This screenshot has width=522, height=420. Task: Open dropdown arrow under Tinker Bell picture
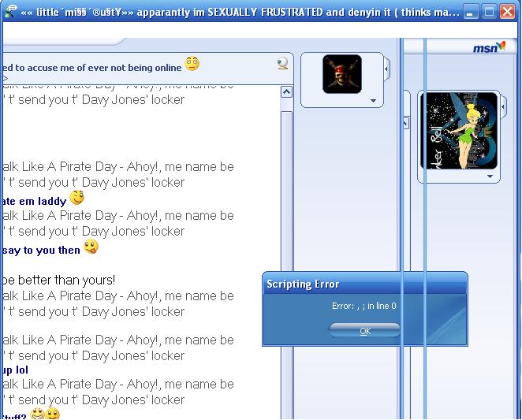pyautogui.click(x=490, y=177)
